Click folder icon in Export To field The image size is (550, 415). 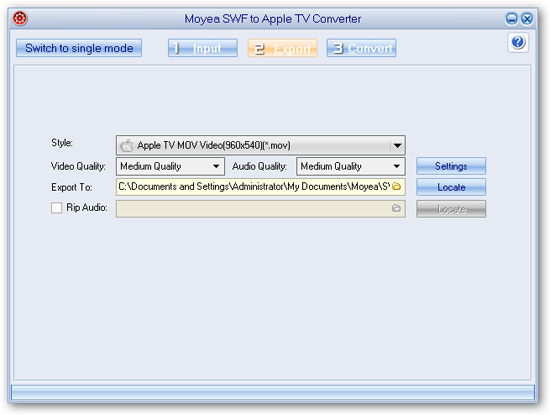click(x=396, y=187)
